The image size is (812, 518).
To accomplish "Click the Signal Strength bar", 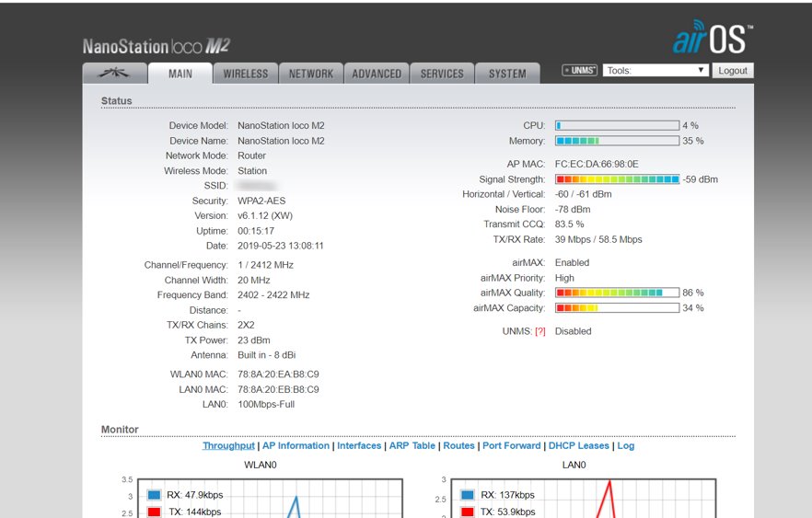I will (617, 179).
